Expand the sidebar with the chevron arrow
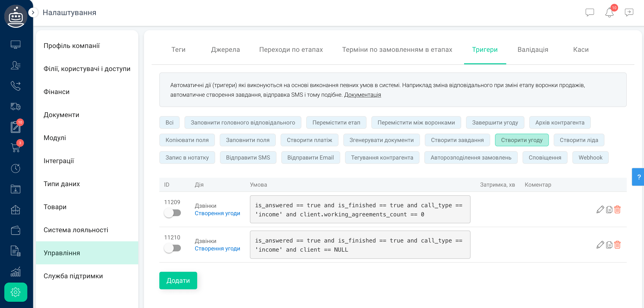 33,12
